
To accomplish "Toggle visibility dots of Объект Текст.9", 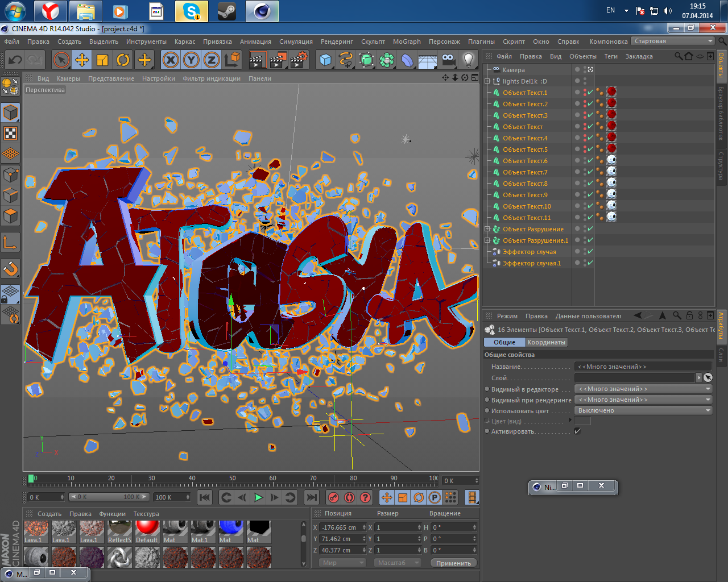I will (x=585, y=194).
